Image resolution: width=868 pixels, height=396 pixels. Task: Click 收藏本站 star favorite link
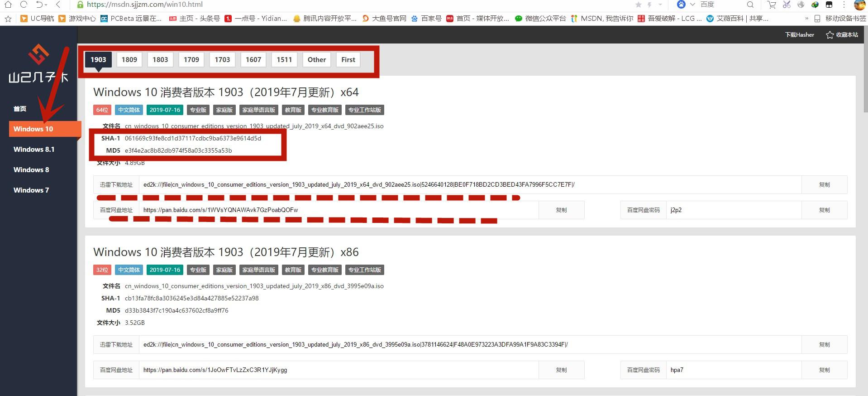[842, 35]
